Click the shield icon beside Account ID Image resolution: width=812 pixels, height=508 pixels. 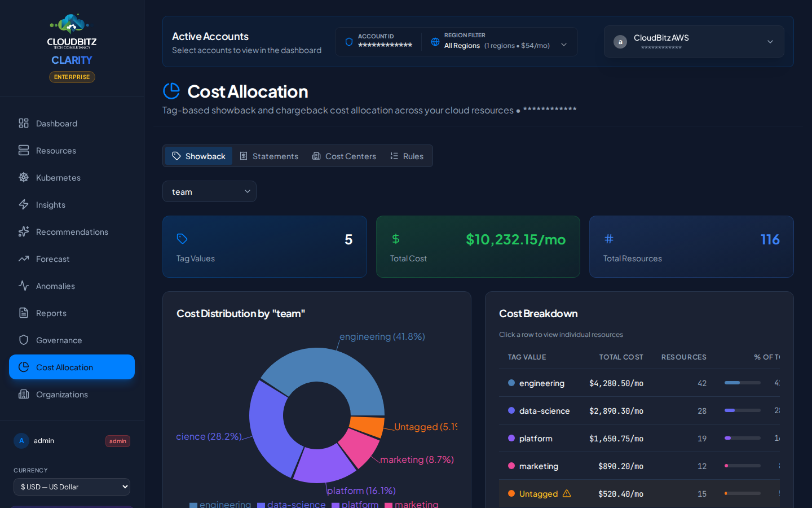[x=349, y=41]
